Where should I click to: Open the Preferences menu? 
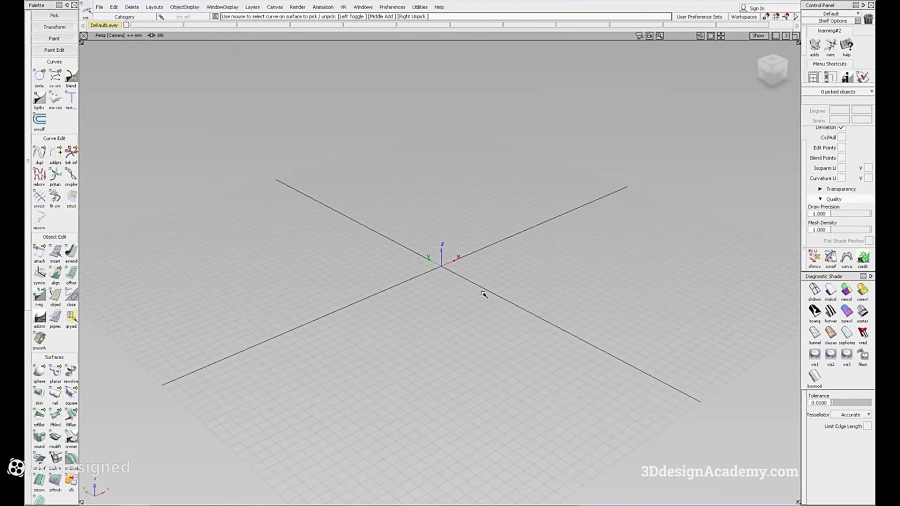392,7
